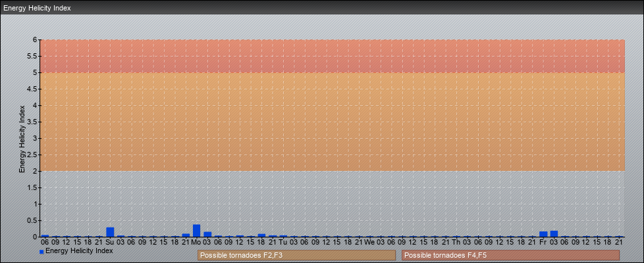Click the blue Energy Helicity Index legend square
The width and height of the screenshot is (644, 263).
coord(41,252)
